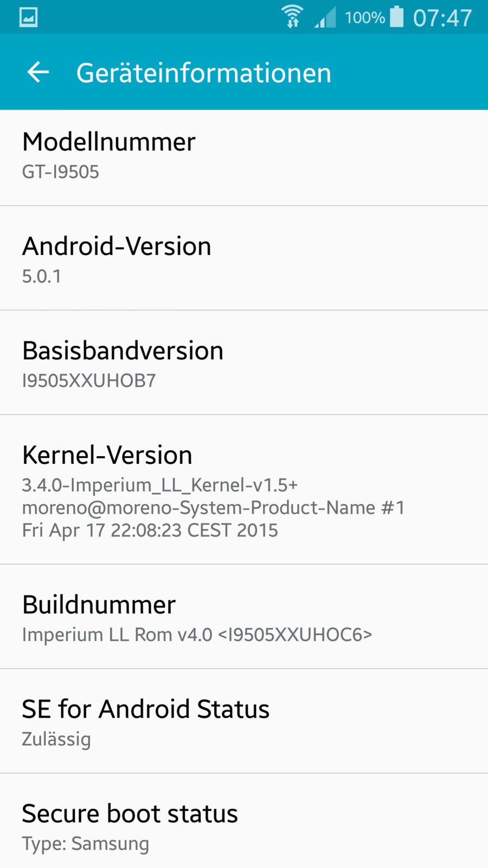Select the Modellnummer entry
Image resolution: width=488 pixels, height=868 pixels.
pyautogui.click(x=244, y=157)
